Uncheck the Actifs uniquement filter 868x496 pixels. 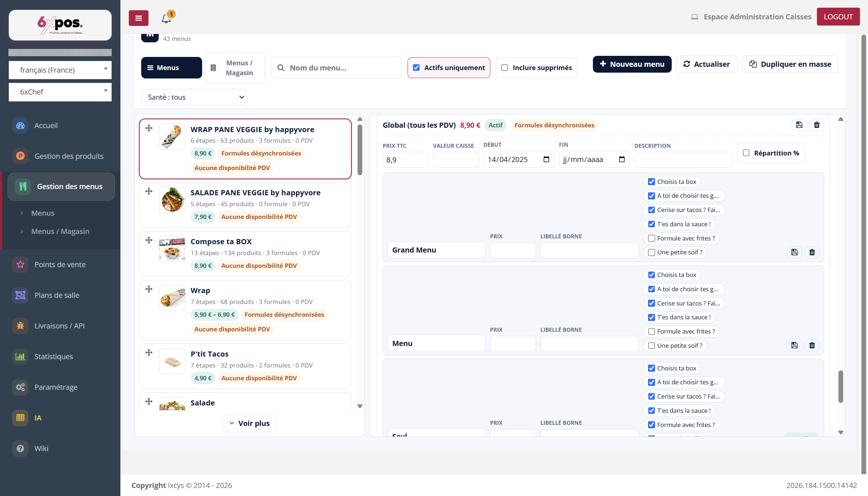[x=416, y=68]
